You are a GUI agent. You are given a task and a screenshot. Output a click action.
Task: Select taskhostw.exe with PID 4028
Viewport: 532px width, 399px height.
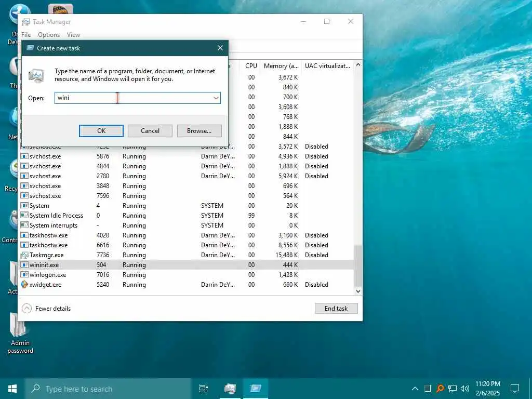(x=187, y=235)
